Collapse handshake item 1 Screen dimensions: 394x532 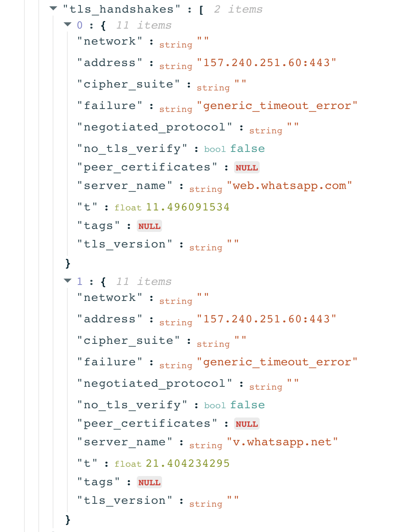67,281
